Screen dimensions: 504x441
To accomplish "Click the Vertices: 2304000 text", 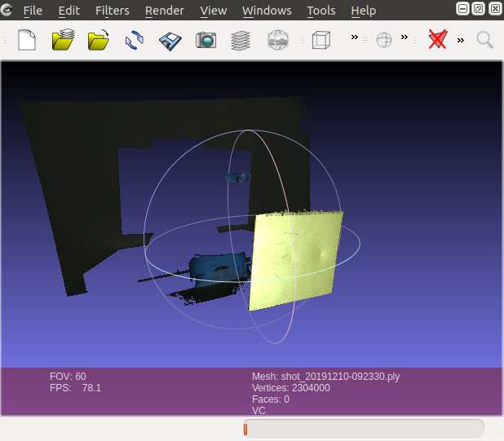I will 290,388.
